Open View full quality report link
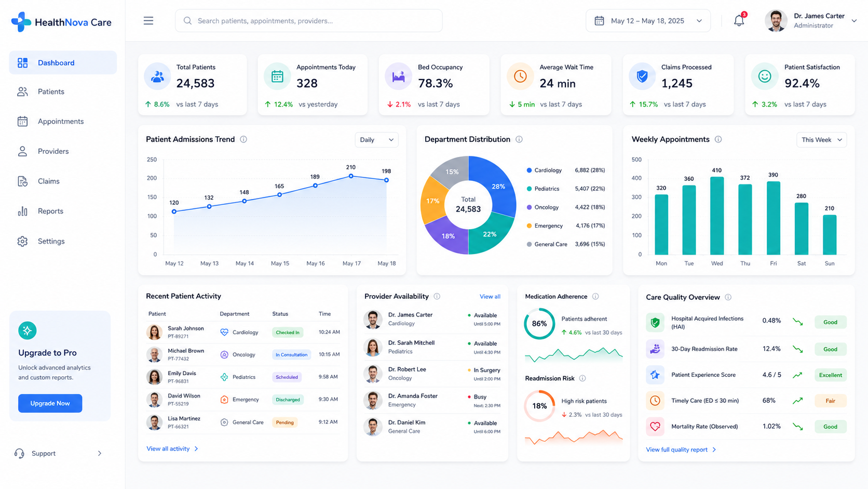This screenshot has width=868, height=489. click(681, 450)
